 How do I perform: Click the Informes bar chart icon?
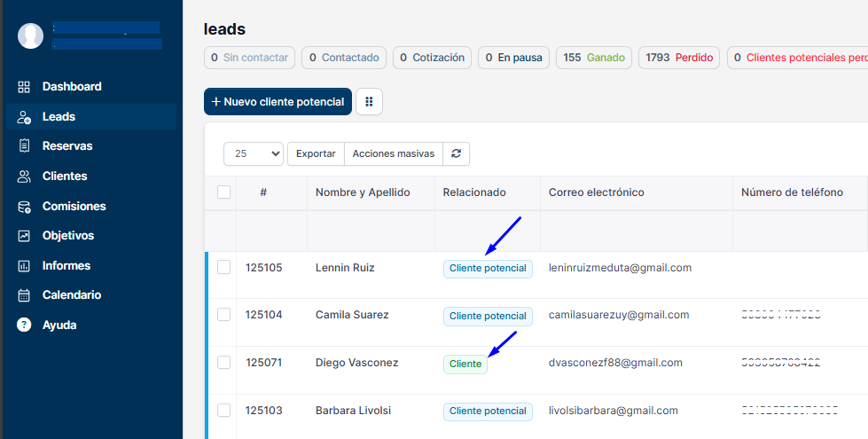click(25, 266)
